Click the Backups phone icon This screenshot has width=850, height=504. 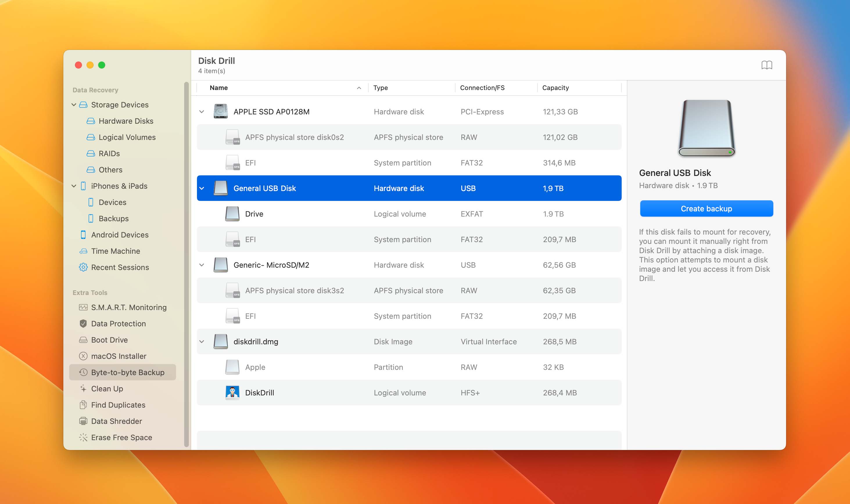coord(91,219)
